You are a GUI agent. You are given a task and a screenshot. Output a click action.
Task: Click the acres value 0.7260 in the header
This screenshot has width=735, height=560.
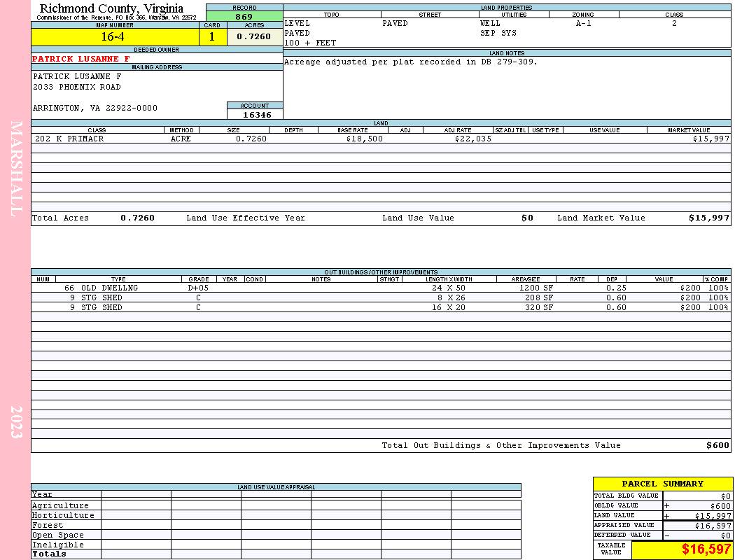pyautogui.click(x=253, y=36)
